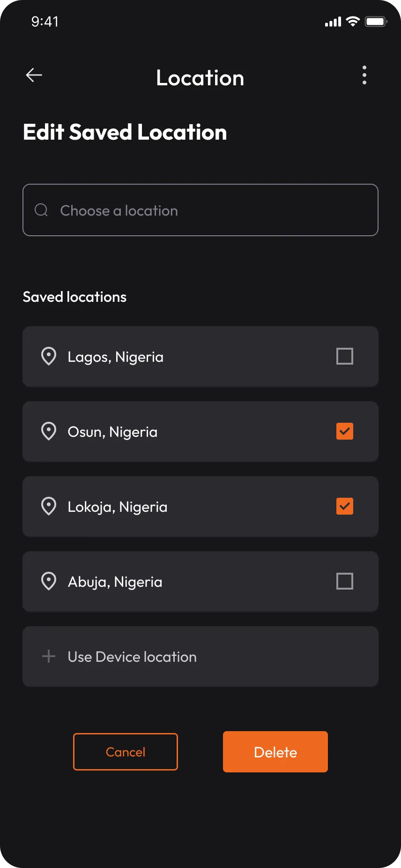Click the plus icon for device location
401x868 pixels.
point(49,656)
